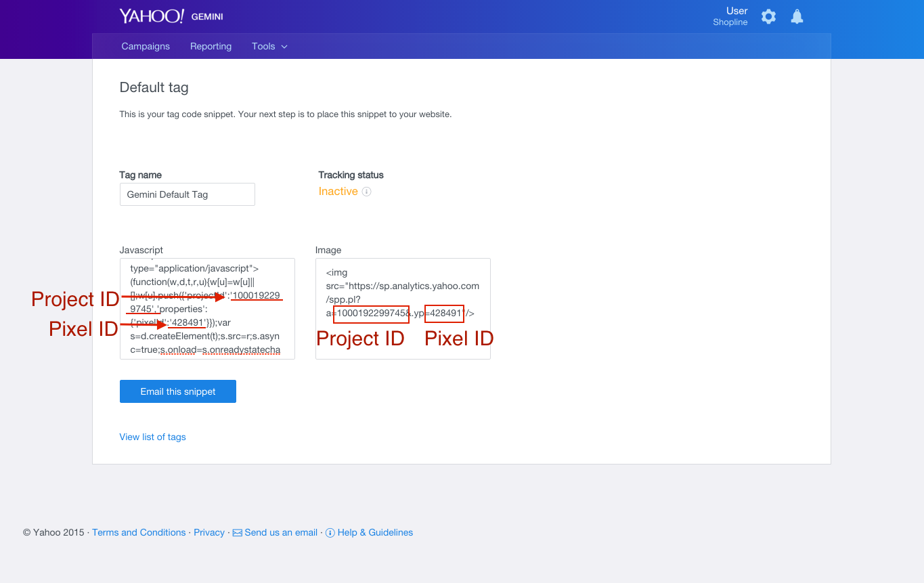924x583 pixels.
Task: Click the info icon beside Inactive status
Action: pyautogui.click(x=366, y=192)
